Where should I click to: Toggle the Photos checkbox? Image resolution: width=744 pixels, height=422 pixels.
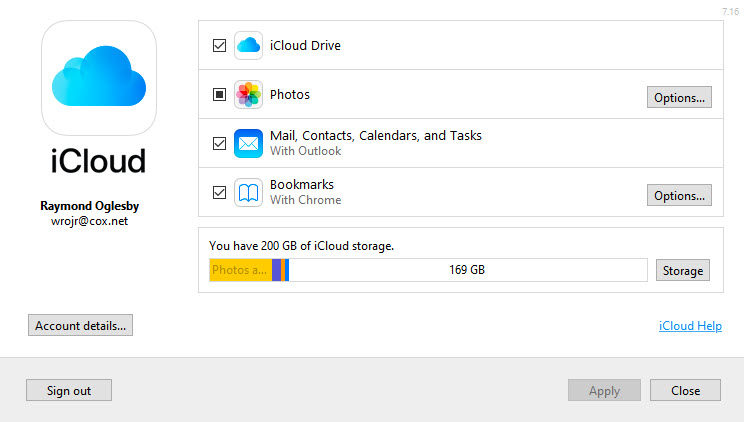pyautogui.click(x=219, y=94)
